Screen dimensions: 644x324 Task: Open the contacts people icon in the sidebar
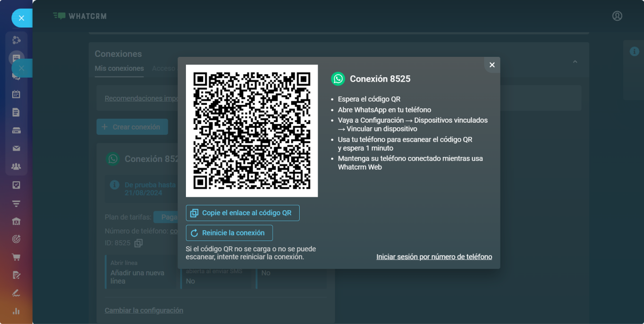click(16, 167)
